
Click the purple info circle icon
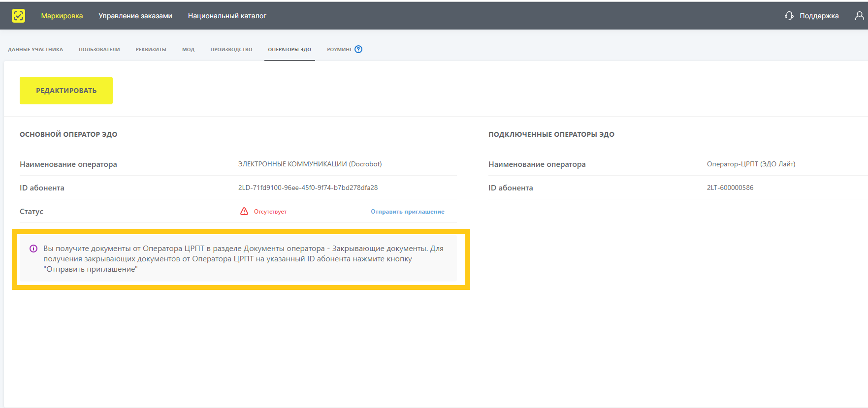point(33,249)
